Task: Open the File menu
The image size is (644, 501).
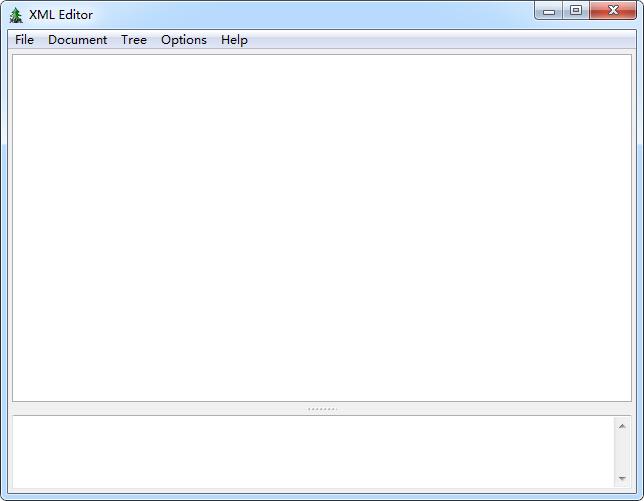Action: [x=24, y=40]
